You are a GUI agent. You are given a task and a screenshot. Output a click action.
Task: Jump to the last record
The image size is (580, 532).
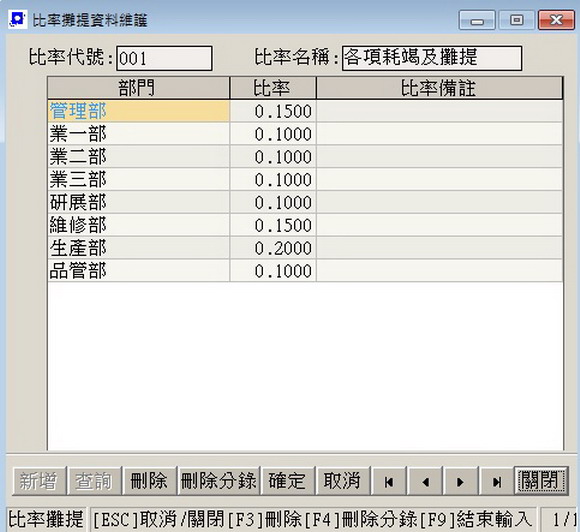point(497,481)
